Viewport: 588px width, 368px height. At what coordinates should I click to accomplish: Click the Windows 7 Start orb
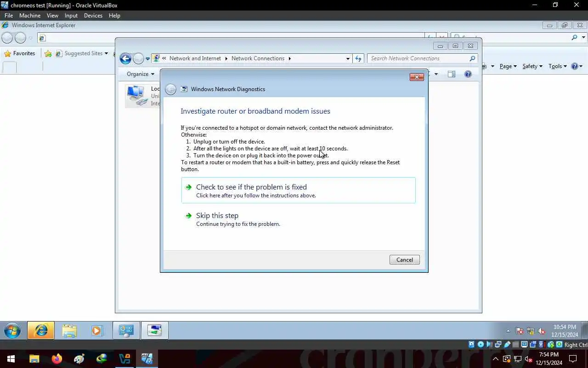12,330
